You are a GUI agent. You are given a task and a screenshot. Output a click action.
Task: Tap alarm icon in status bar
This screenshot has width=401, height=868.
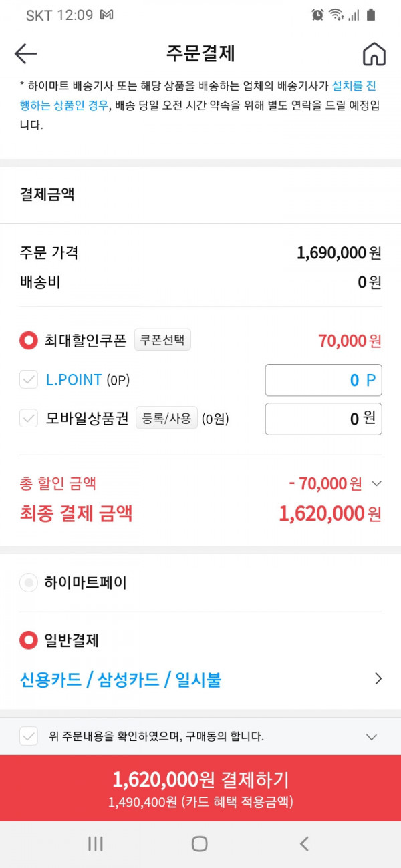coord(318,15)
